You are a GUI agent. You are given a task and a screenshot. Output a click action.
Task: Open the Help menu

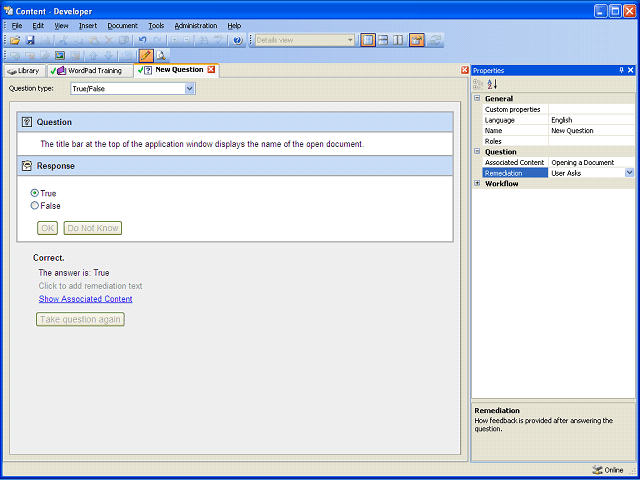[234, 26]
